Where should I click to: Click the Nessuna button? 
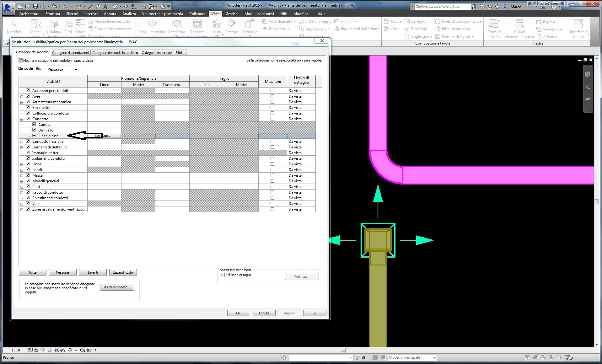coord(62,272)
